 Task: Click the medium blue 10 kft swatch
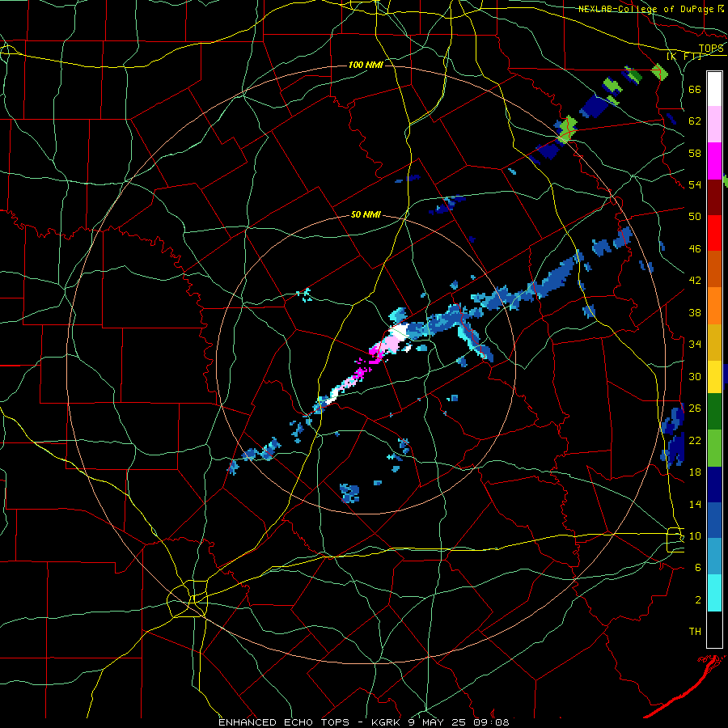point(714,521)
